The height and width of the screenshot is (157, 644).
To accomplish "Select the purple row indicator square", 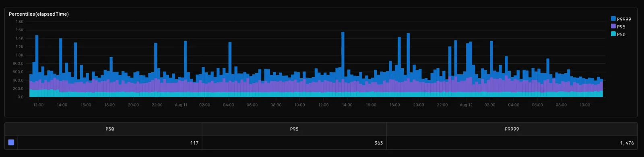I will [11, 142].
